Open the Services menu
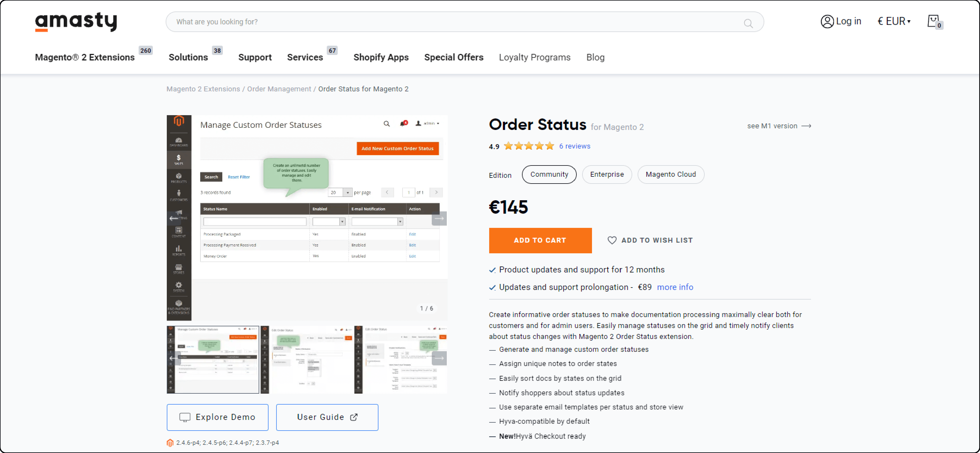Viewport: 980px width, 453px height. (305, 57)
